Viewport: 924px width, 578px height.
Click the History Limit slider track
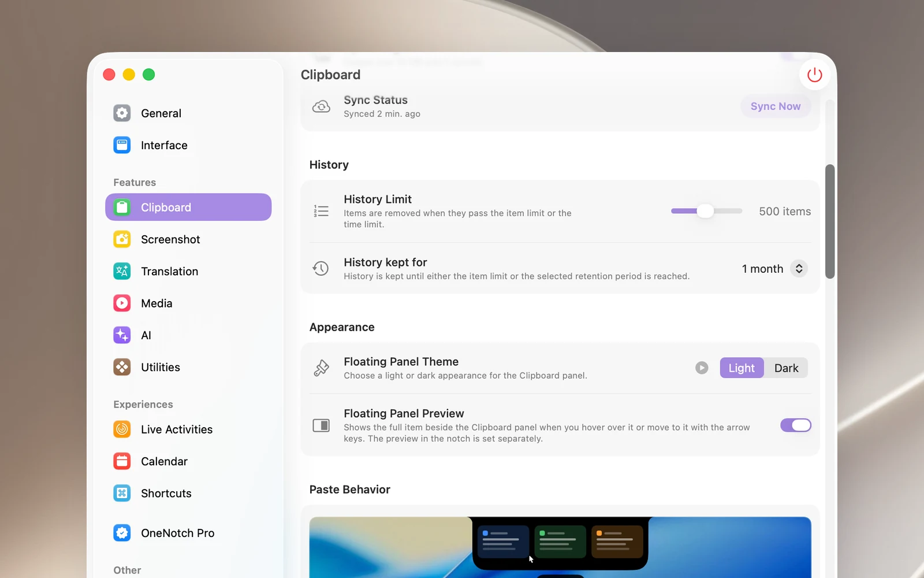point(706,211)
